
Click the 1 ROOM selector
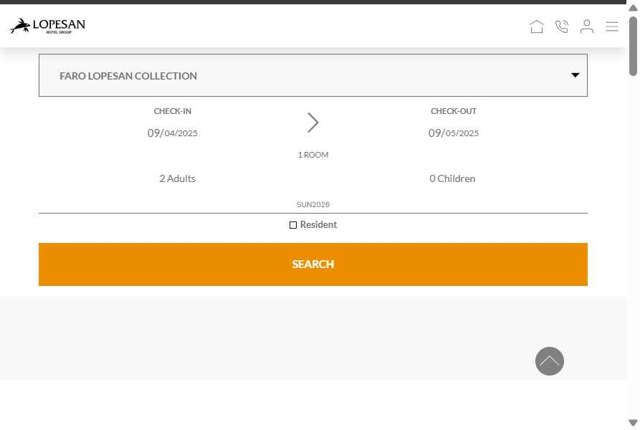[x=313, y=155]
